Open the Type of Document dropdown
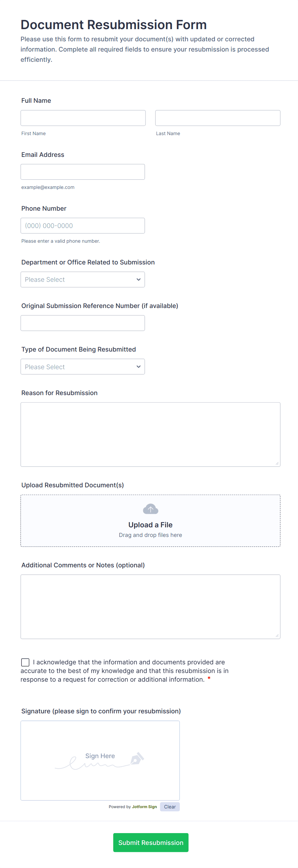The width and height of the screenshot is (298, 868). coord(83,367)
